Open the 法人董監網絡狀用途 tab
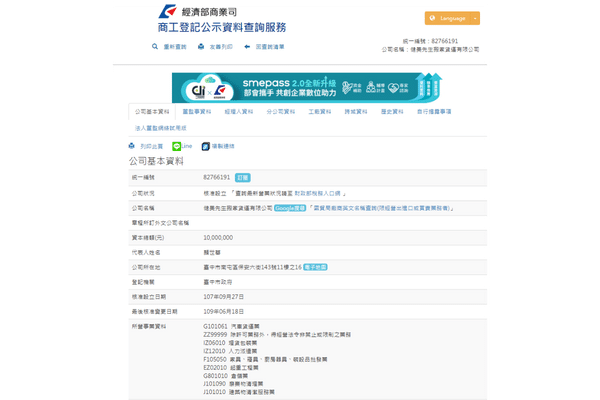The image size is (600, 400). tap(159, 128)
